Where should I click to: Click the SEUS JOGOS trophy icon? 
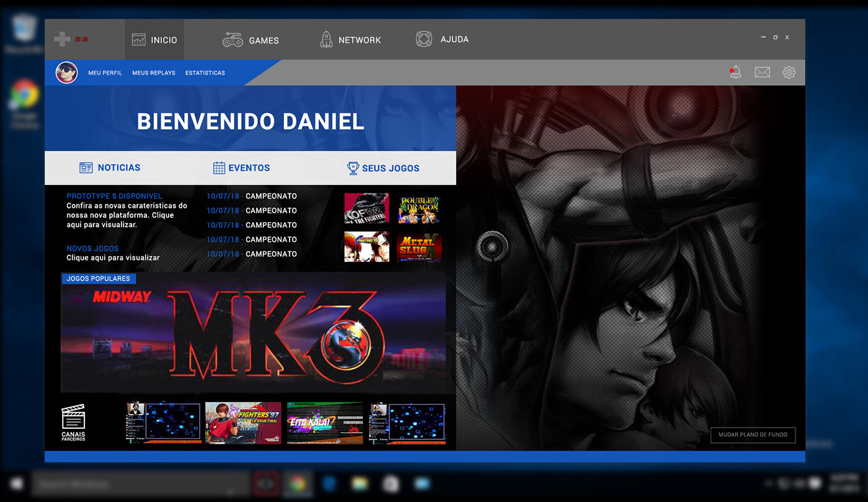tap(353, 168)
